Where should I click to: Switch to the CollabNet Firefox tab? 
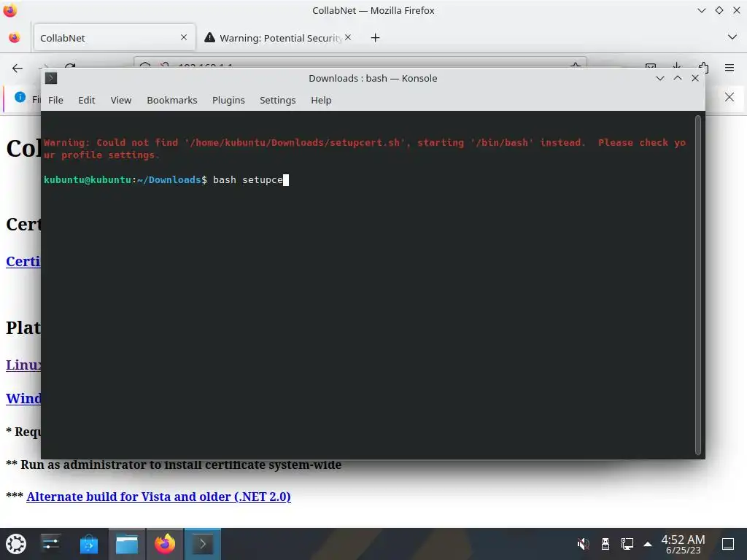(x=115, y=38)
